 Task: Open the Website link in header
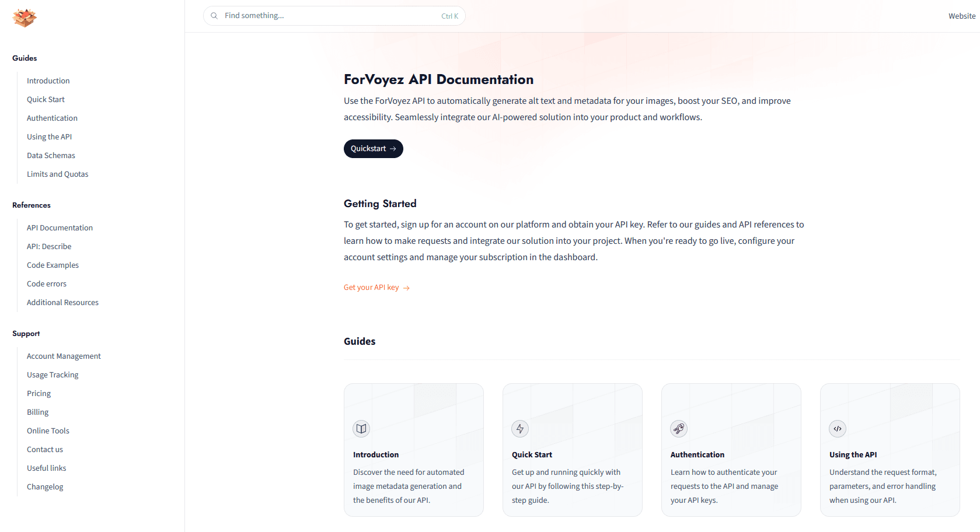(962, 16)
